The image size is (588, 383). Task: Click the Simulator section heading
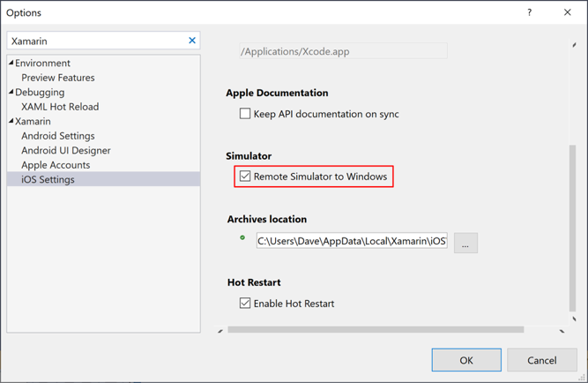click(x=249, y=156)
